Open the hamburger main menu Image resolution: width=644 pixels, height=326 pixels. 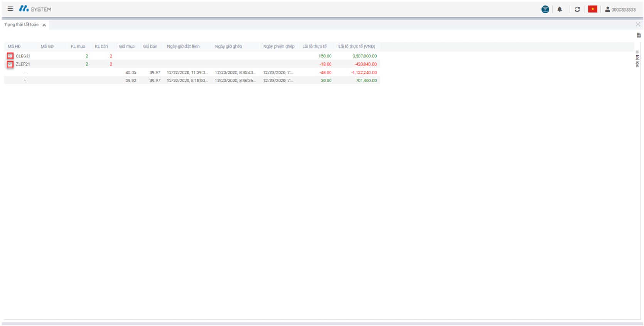tap(10, 9)
